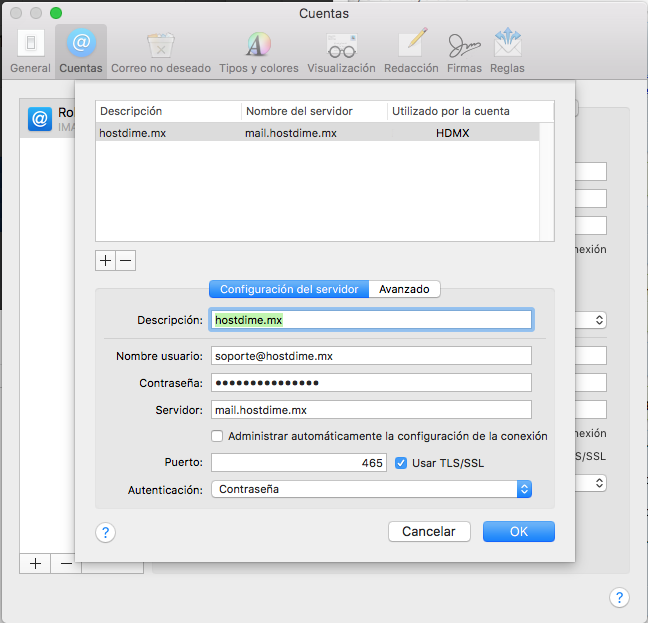The height and width of the screenshot is (623, 648).
Task: Uncheck Usar TLS/SSL option
Action: tap(401, 463)
